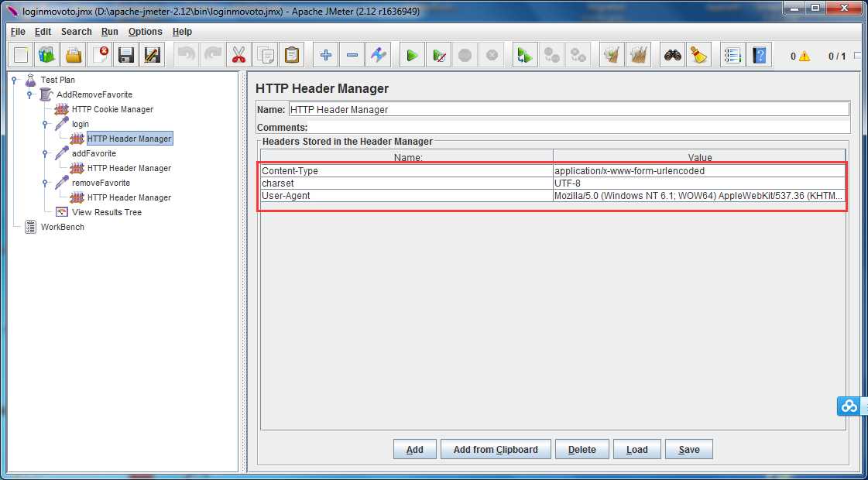Click the Save As pencil-disk icon
The image size is (868, 480).
[152, 56]
